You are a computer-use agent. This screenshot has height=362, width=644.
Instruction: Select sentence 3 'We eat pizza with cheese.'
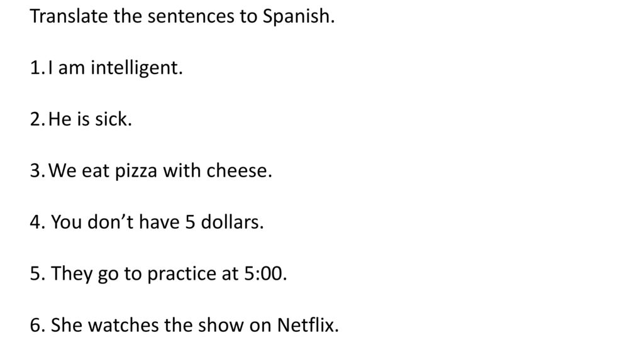click(x=160, y=171)
